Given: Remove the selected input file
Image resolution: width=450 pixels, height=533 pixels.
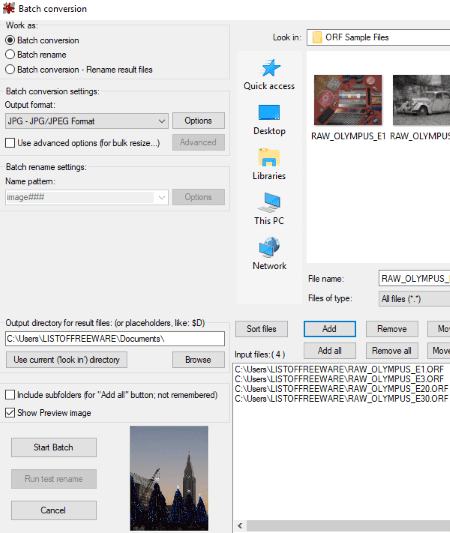Looking at the screenshot, I should [x=392, y=329].
